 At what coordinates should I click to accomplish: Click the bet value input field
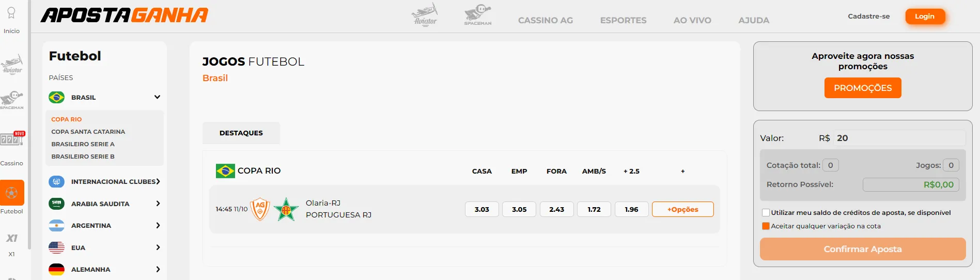(x=900, y=138)
